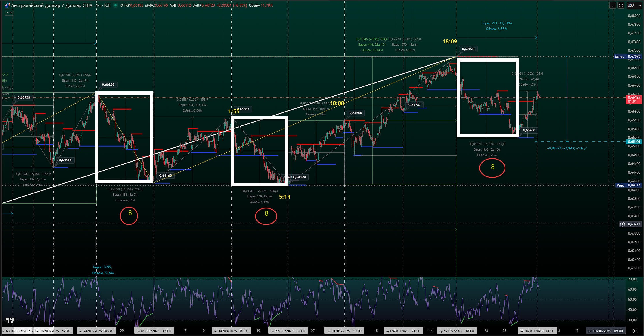
Task: Click the fullscreen chart frame icon
Action: (x=621, y=5)
